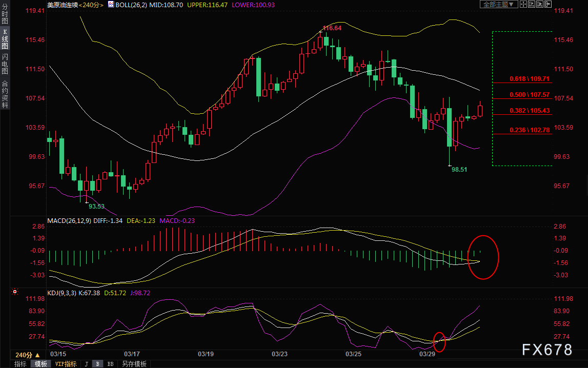The image size is (588, 368).
Task: Select the 模板 bottom tab
Action: tap(41, 364)
